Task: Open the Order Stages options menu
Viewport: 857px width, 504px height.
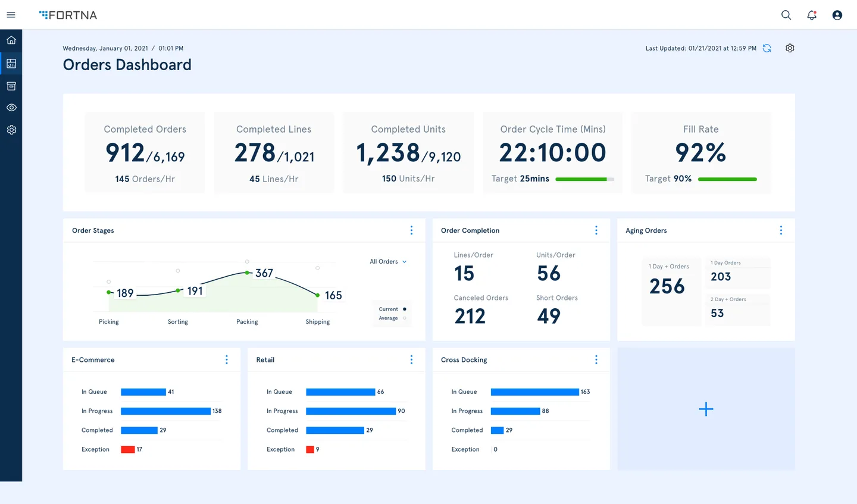Action: pos(411,230)
